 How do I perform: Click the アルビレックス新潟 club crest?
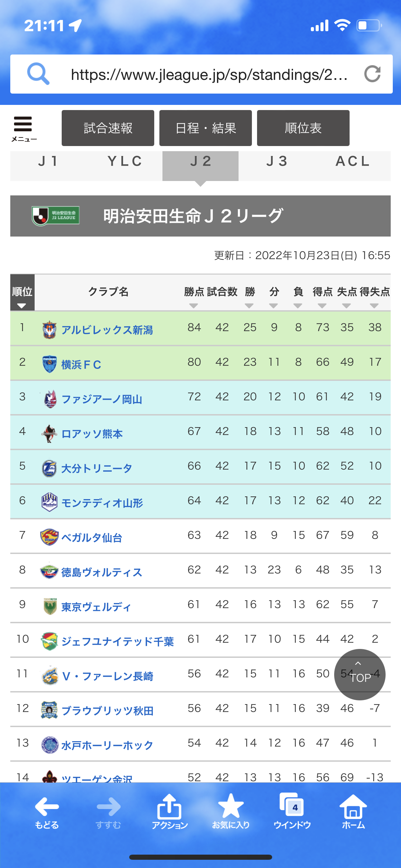pyautogui.click(x=49, y=329)
